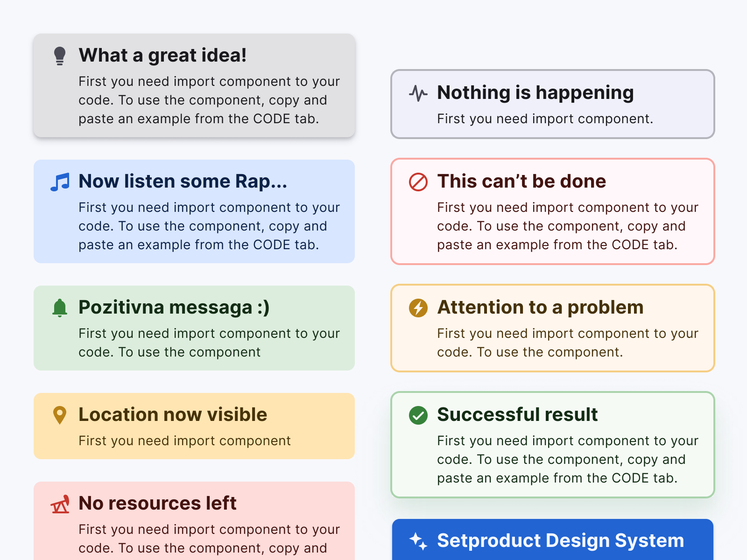
Task: Click the location pin icon on 'Location now visible'
Action: click(x=60, y=414)
